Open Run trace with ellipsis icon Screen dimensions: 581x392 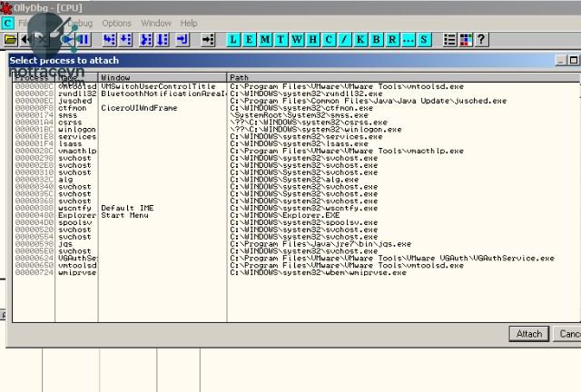[x=409, y=40]
